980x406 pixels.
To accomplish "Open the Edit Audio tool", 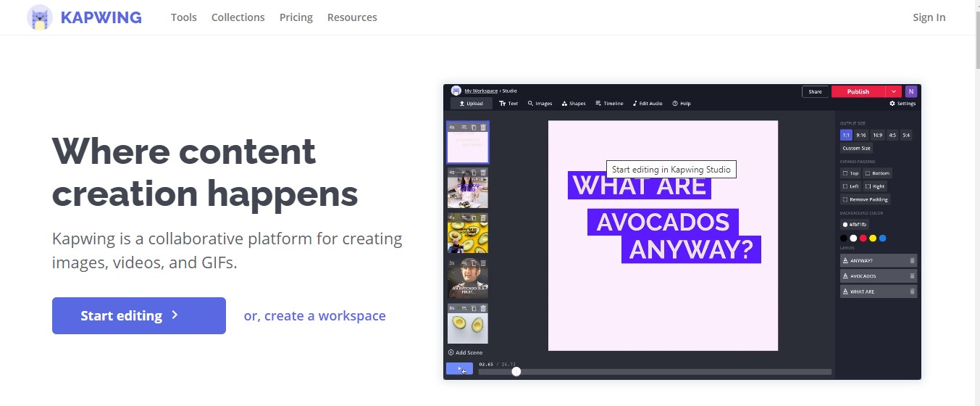I will coord(648,104).
